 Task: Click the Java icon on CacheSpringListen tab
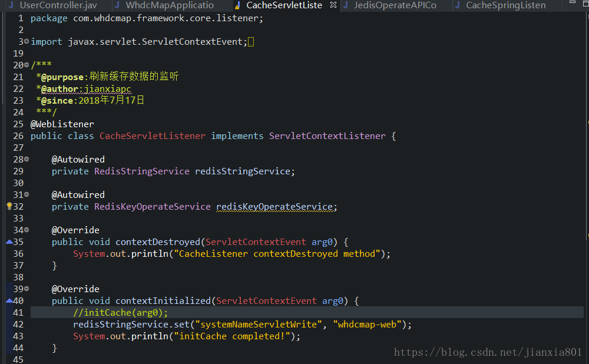coord(458,5)
